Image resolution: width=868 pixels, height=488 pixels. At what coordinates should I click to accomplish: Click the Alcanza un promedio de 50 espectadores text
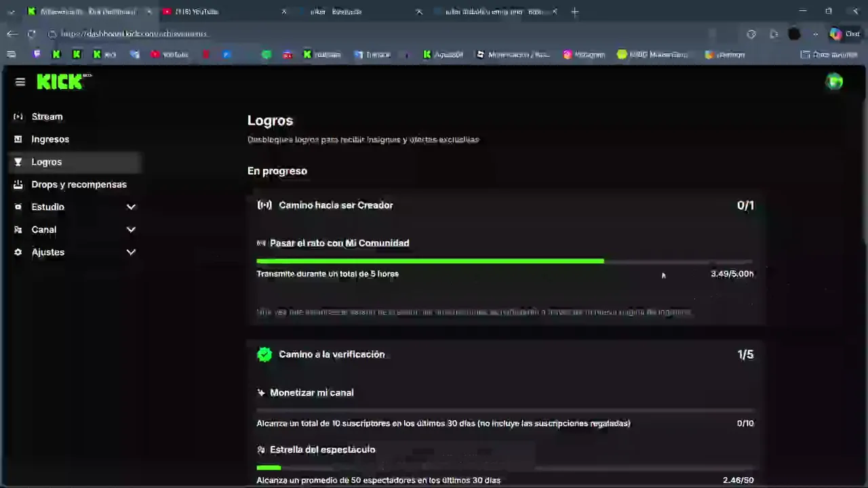tap(378, 480)
